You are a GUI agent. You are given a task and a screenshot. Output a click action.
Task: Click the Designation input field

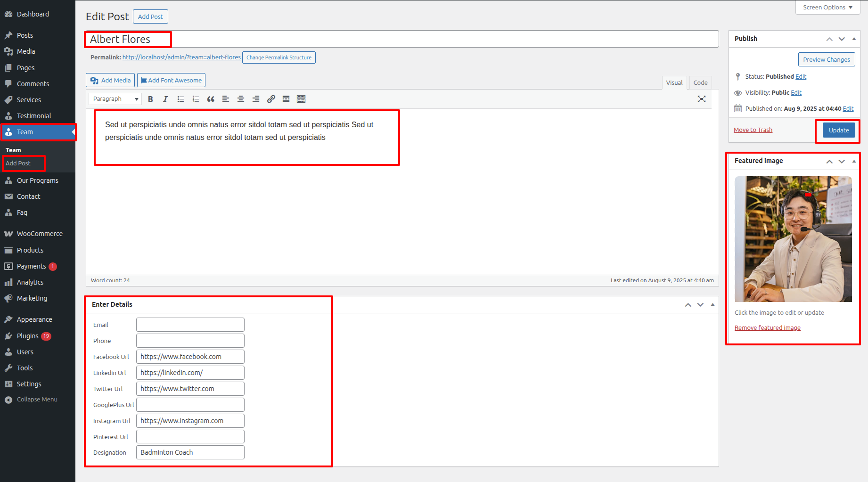click(190, 452)
